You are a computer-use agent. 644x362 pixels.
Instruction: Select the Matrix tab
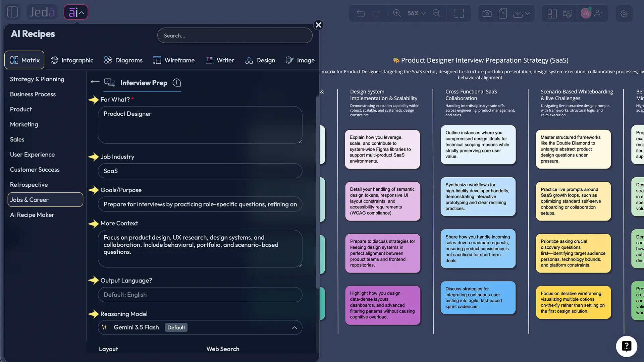pos(24,60)
